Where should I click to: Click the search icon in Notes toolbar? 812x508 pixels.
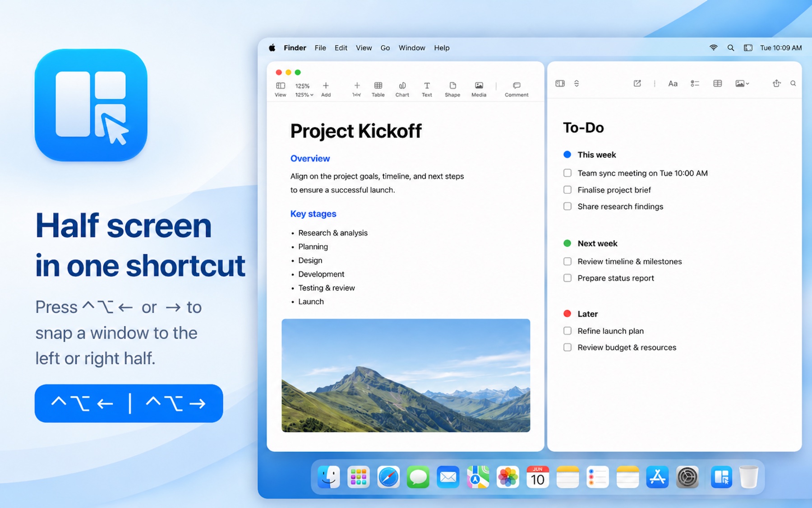tap(793, 84)
